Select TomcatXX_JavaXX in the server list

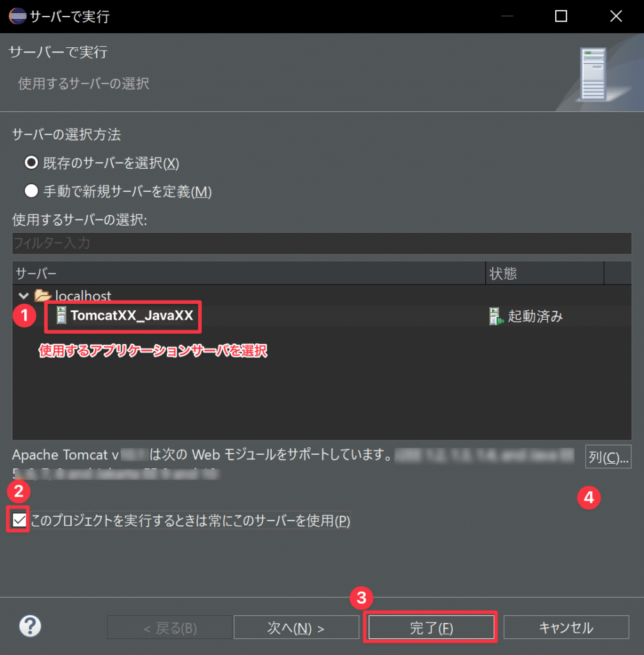tap(132, 315)
